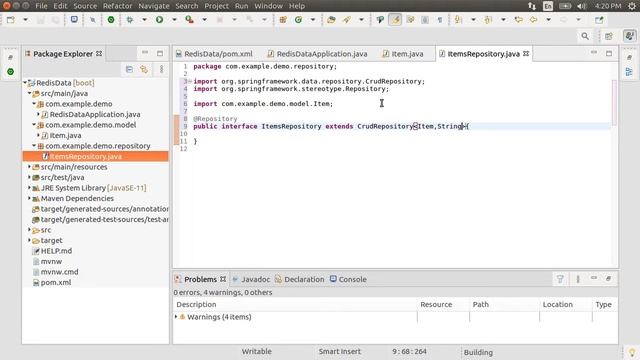Open the Window menu

coord(269,6)
